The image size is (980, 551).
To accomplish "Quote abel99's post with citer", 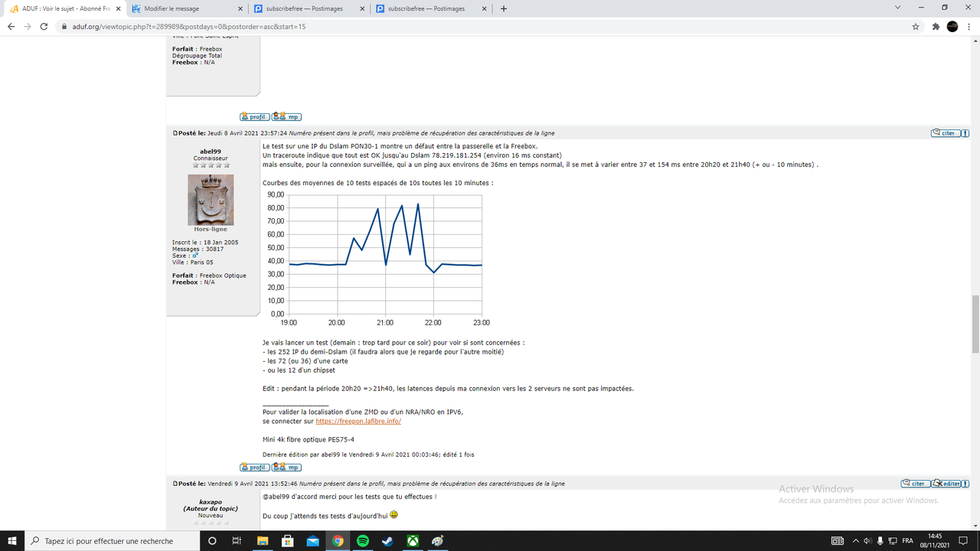I will [x=945, y=133].
